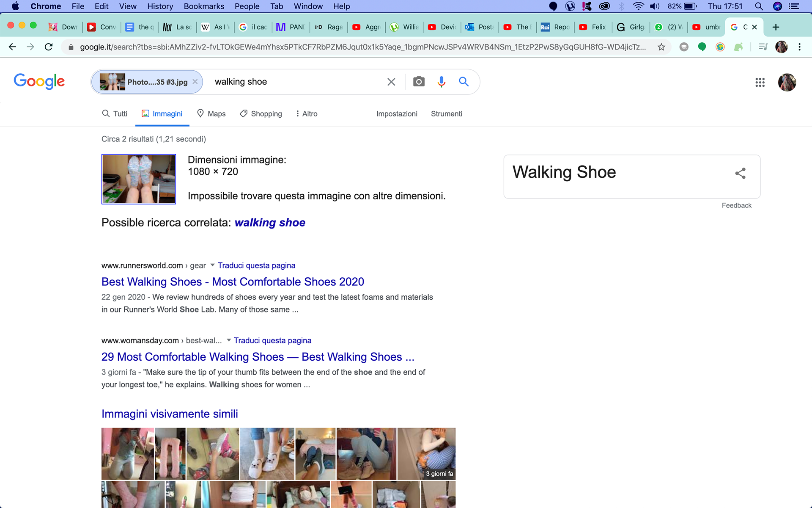This screenshot has height=508, width=812.
Task: Clear the search box with the X
Action: (x=391, y=82)
